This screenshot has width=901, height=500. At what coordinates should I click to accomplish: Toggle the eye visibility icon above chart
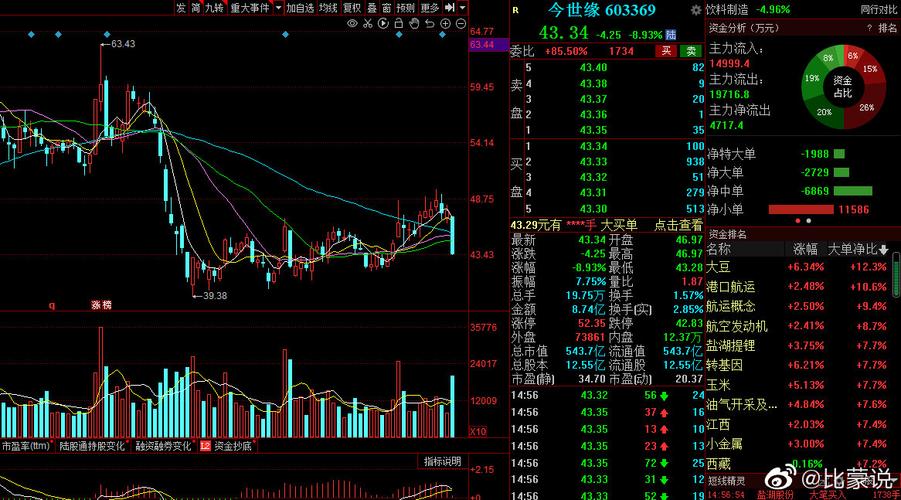[352, 24]
